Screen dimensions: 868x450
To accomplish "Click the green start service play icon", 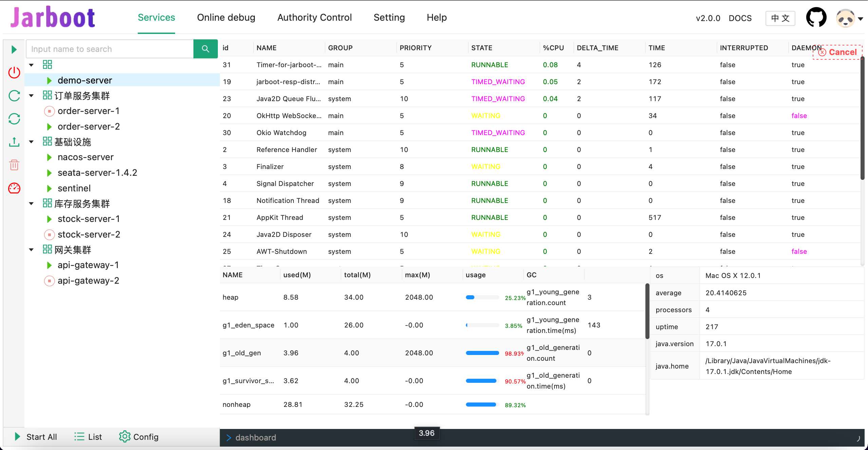I will (14, 50).
